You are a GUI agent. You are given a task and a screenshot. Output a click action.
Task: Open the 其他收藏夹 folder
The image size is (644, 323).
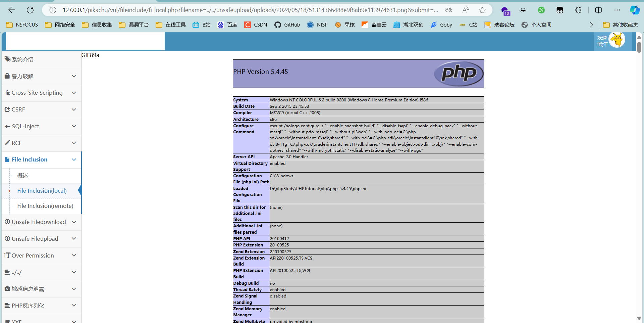(x=621, y=25)
